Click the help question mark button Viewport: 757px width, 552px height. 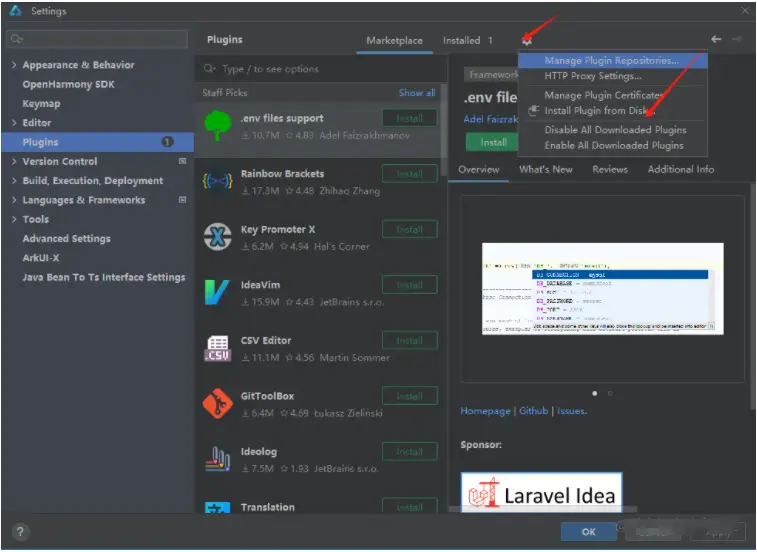[x=20, y=532]
